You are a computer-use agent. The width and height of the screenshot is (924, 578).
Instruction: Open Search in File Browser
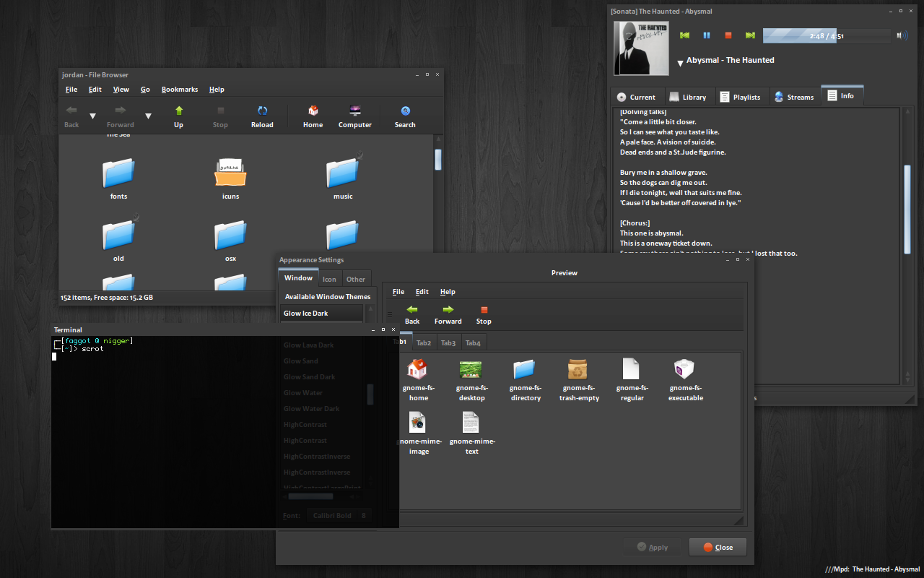click(405, 116)
